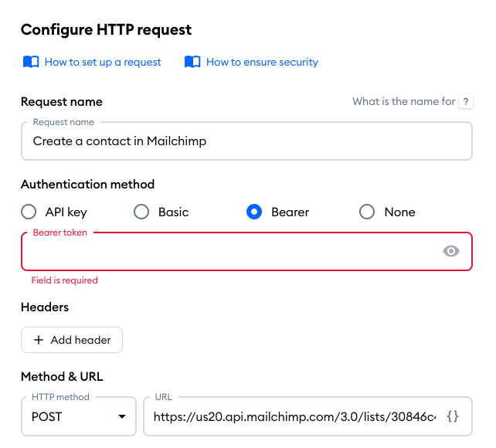Open "How to ensure security" link

[262, 62]
